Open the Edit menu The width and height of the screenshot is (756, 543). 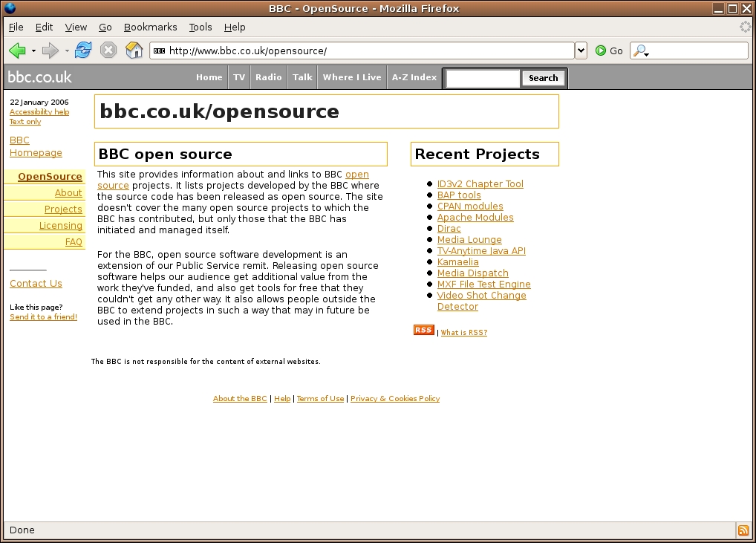[44, 27]
